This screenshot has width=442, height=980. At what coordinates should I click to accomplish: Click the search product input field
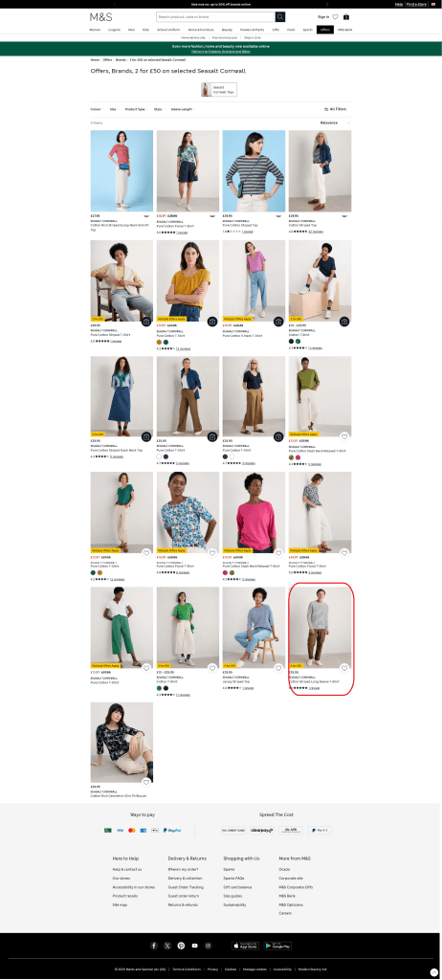click(x=215, y=17)
